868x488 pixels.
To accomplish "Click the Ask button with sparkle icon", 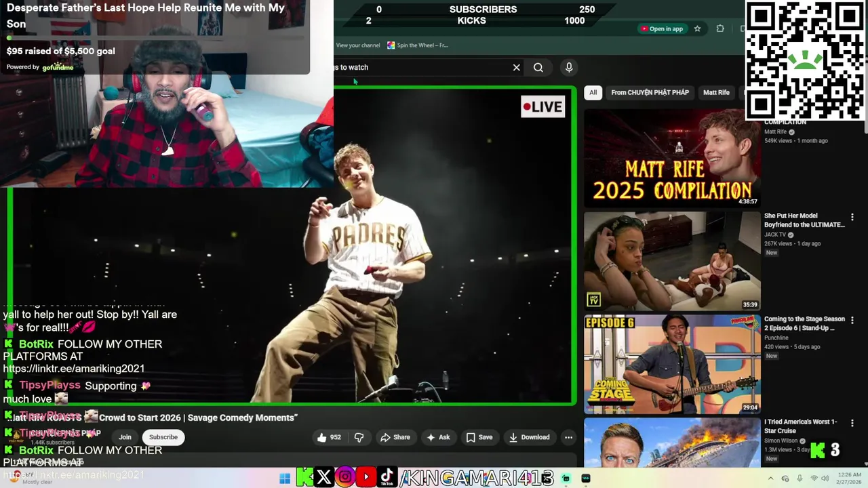I will 438,437.
